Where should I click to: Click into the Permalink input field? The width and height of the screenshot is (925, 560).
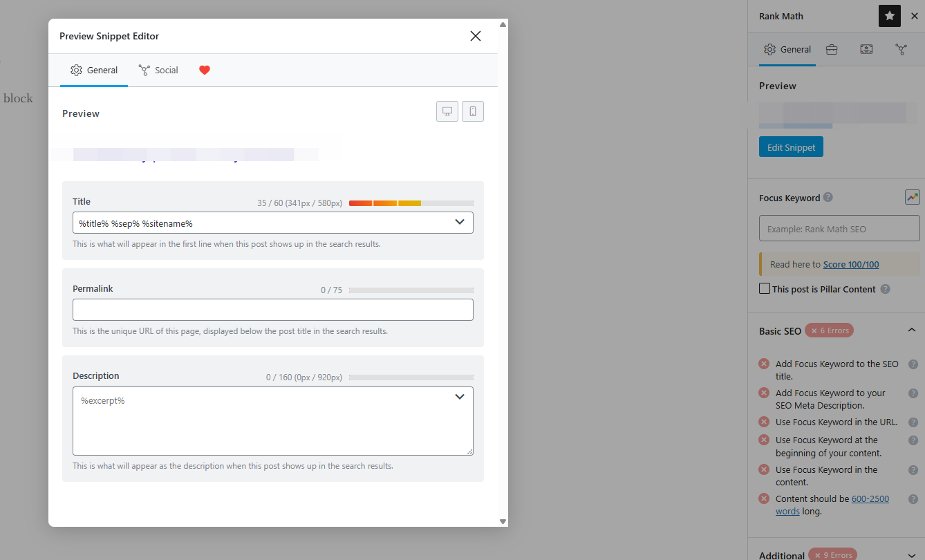pos(272,310)
